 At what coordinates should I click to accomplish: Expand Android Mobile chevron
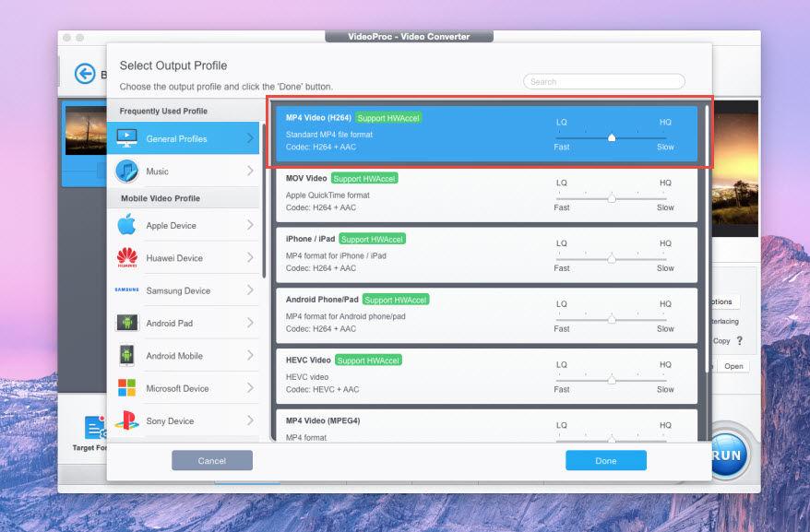pos(250,355)
